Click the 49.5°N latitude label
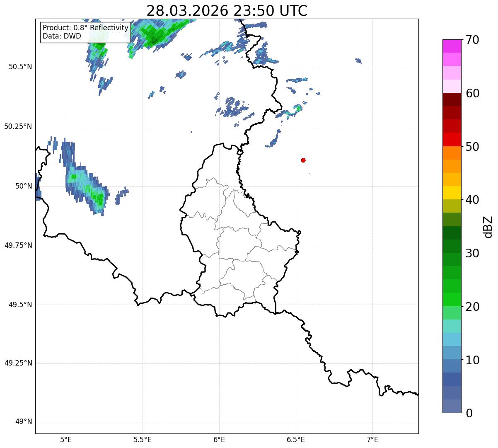 click(x=20, y=305)
